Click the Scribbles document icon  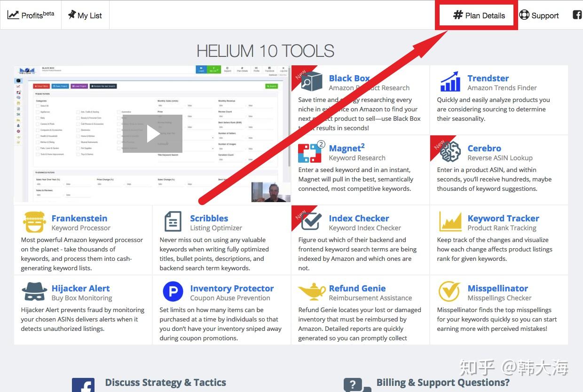pos(173,222)
